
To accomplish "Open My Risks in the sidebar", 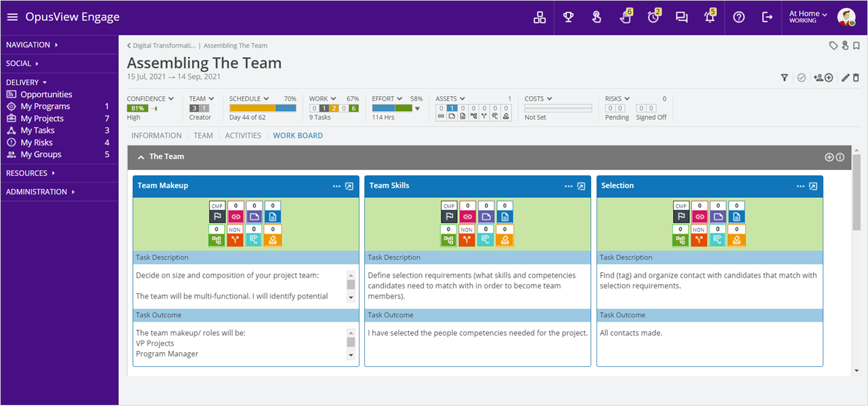I will 37,143.
